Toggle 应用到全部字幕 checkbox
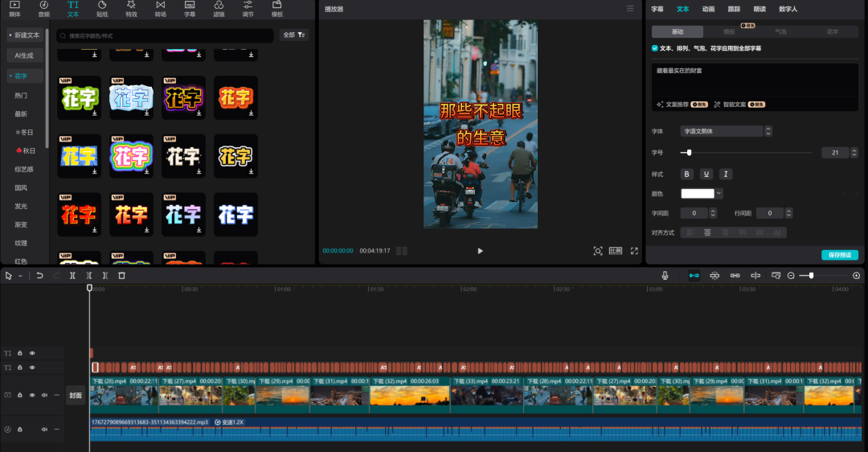The image size is (868, 452). coord(655,48)
